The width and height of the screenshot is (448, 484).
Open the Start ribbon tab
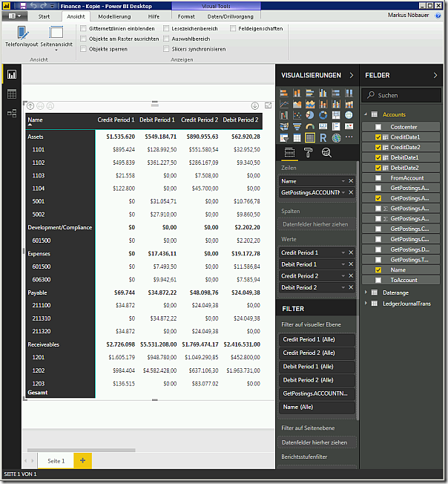(44, 16)
